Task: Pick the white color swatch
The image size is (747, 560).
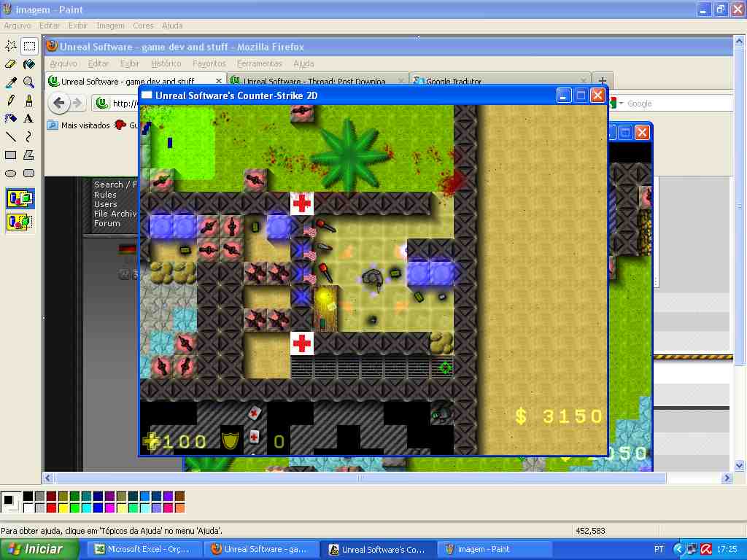Action: (x=28, y=508)
